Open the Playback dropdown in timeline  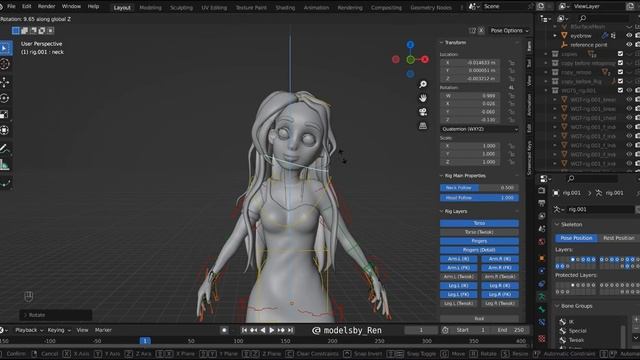click(x=29, y=330)
